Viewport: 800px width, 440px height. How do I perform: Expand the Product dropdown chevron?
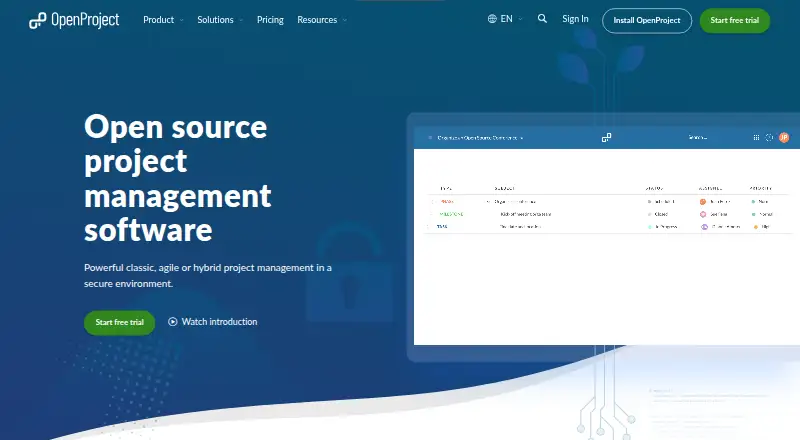(182, 20)
